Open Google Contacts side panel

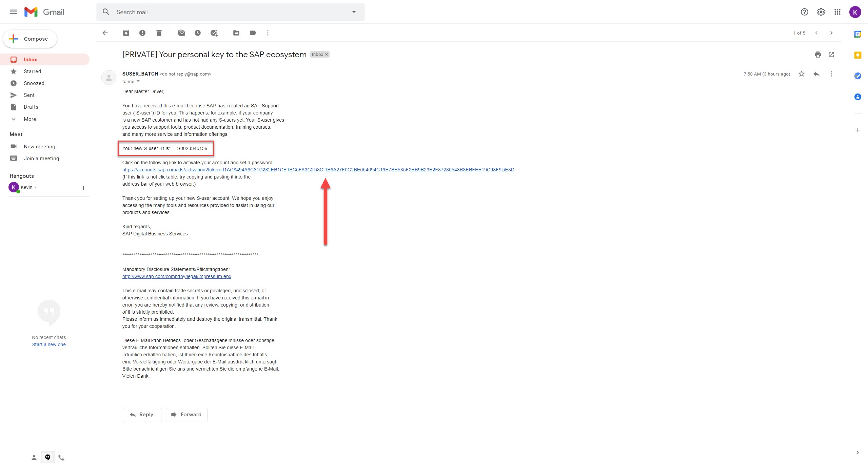[858, 97]
